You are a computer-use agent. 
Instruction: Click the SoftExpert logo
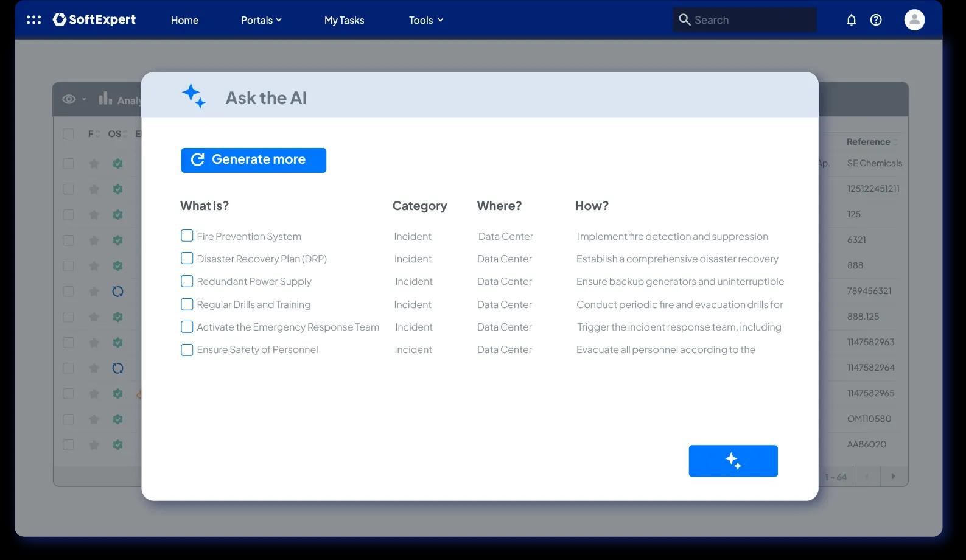pyautogui.click(x=94, y=20)
